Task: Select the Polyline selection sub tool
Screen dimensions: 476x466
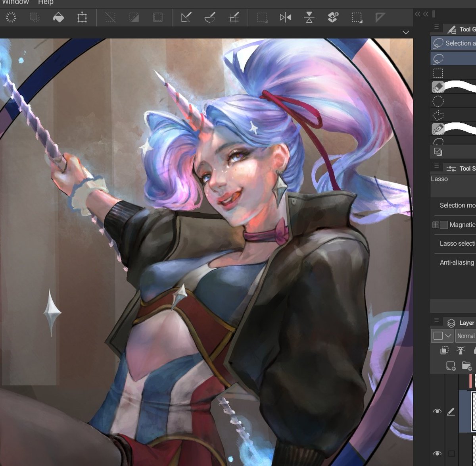Action: [453, 115]
